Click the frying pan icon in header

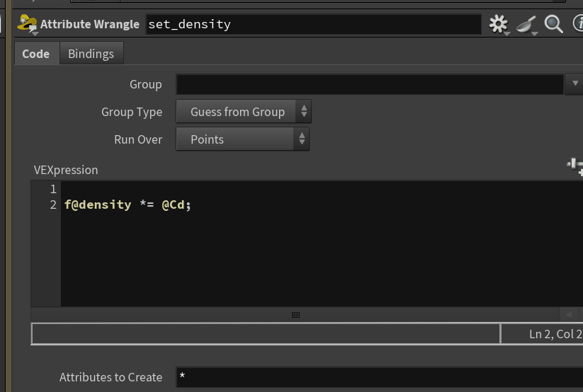(526, 25)
